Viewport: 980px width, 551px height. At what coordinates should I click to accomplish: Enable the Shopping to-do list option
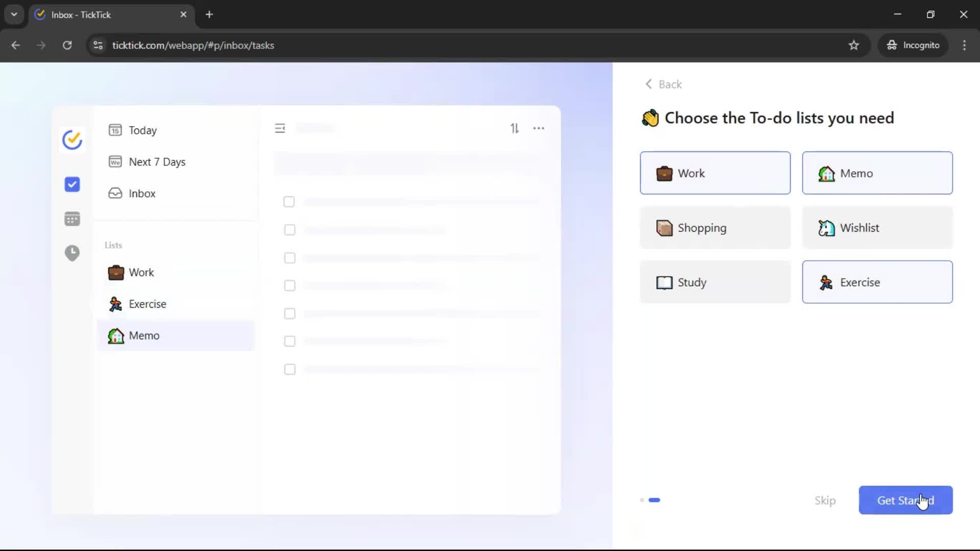coord(715,228)
